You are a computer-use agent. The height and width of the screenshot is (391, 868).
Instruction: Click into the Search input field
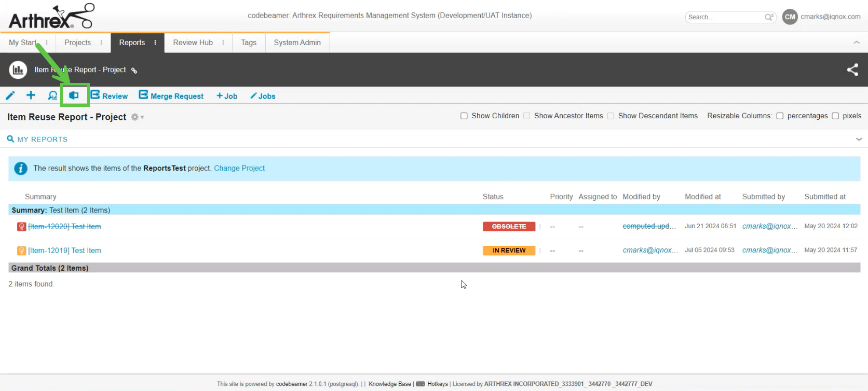pos(724,17)
